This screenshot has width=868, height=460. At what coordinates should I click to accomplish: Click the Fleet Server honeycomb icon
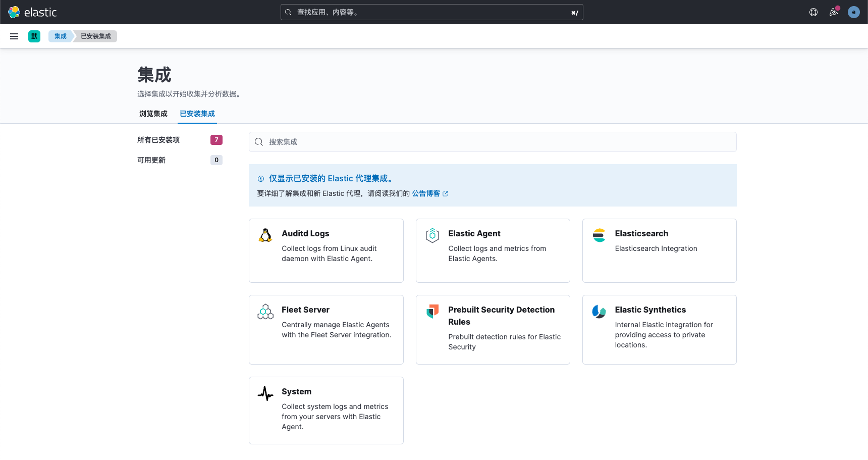click(x=265, y=312)
